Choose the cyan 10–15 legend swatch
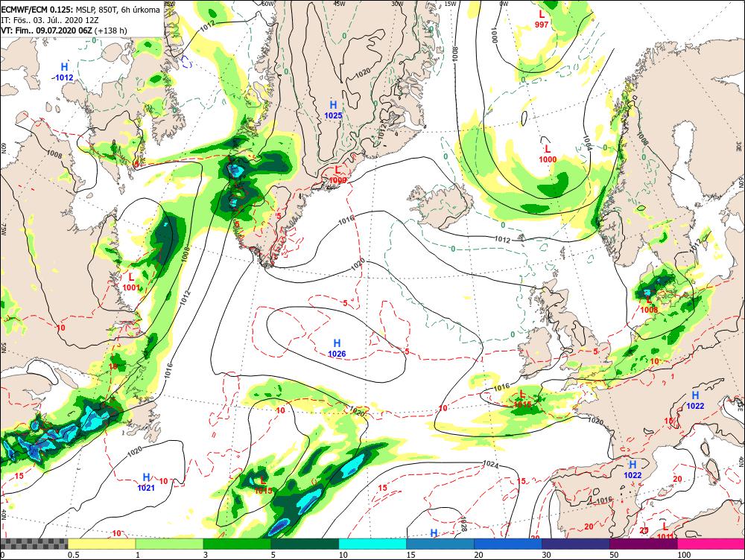This screenshot has width=745, height=560. [372, 544]
